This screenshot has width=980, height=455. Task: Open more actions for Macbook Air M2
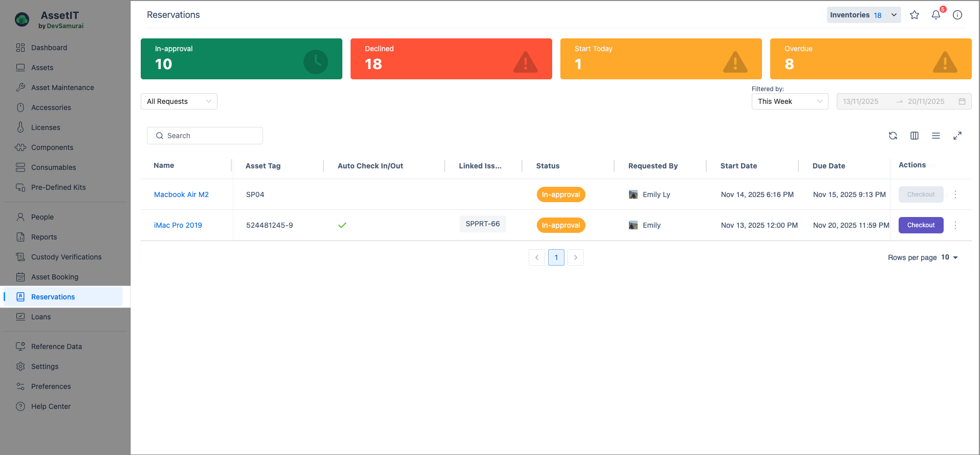[955, 194]
